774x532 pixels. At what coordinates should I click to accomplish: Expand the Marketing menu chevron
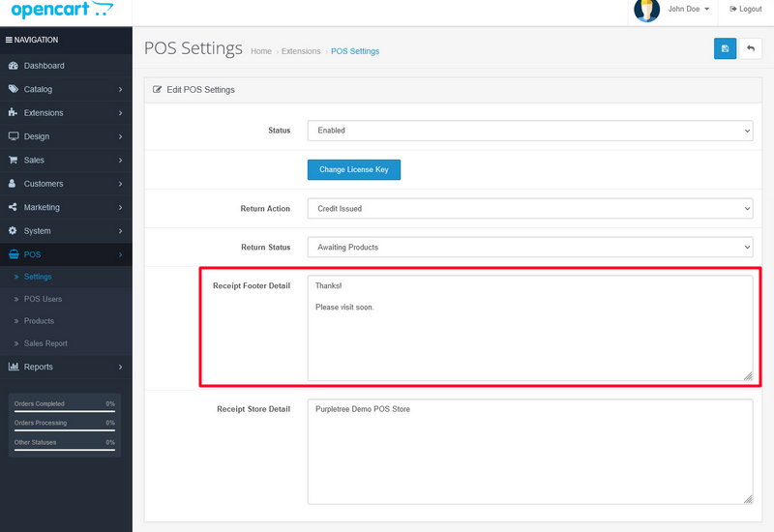120,207
